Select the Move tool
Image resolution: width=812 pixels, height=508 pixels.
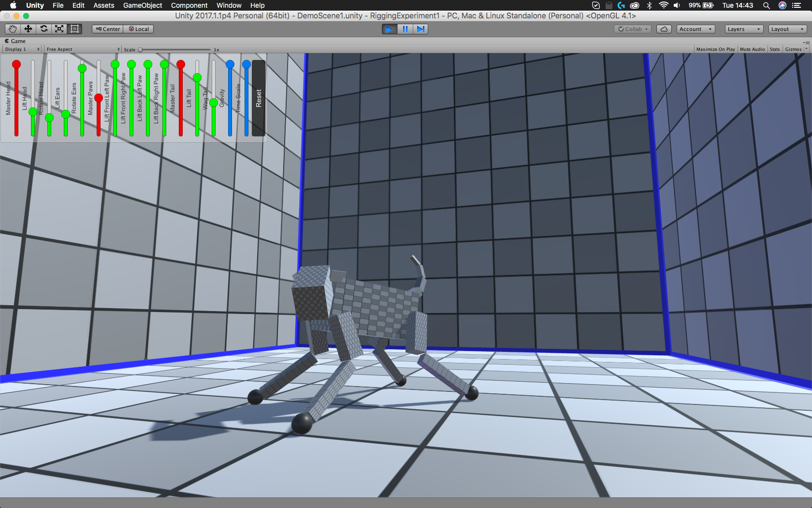(28, 29)
